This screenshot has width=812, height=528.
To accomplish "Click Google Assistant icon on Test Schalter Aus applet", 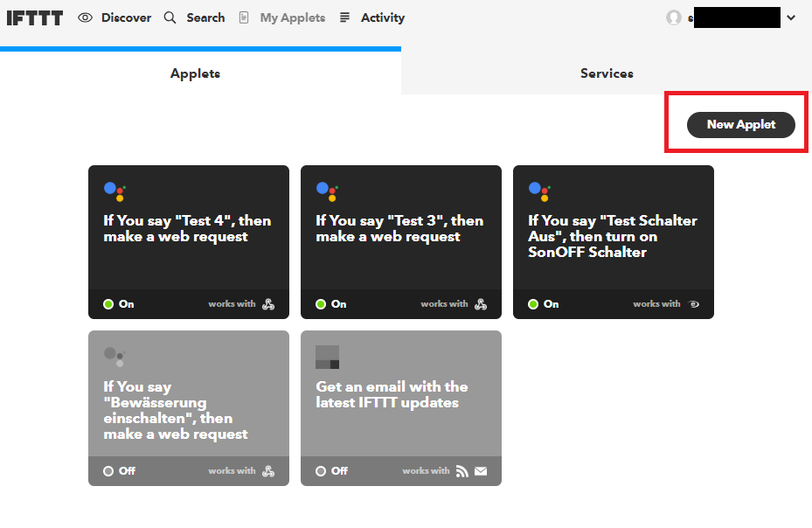I will tap(539, 191).
